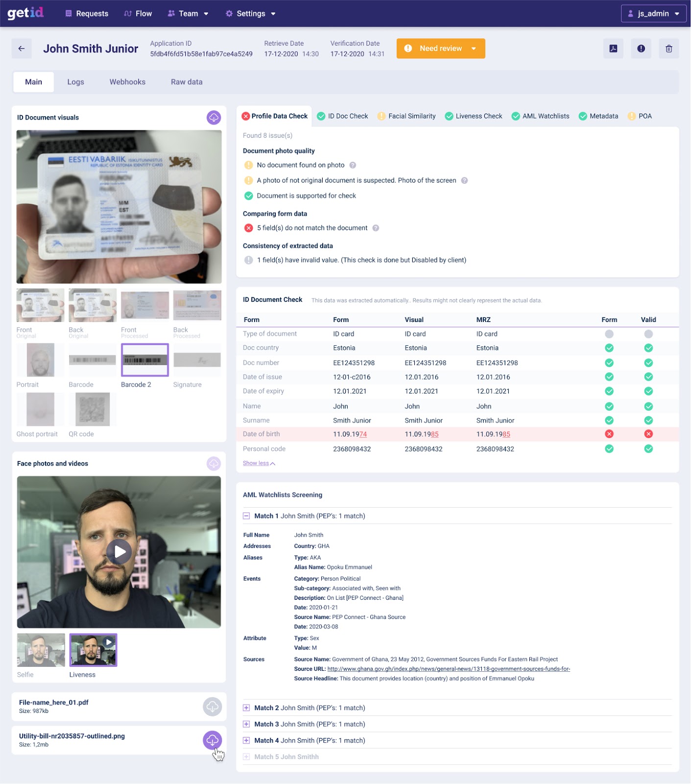This screenshot has height=784, width=691.
Task: Click the PDF export icon
Action: point(613,49)
